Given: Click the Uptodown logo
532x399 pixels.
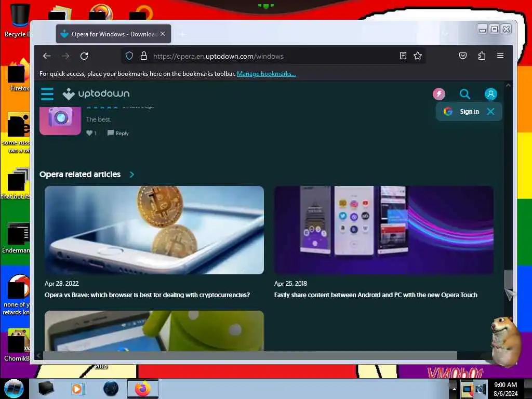Looking at the screenshot, I should click(96, 94).
